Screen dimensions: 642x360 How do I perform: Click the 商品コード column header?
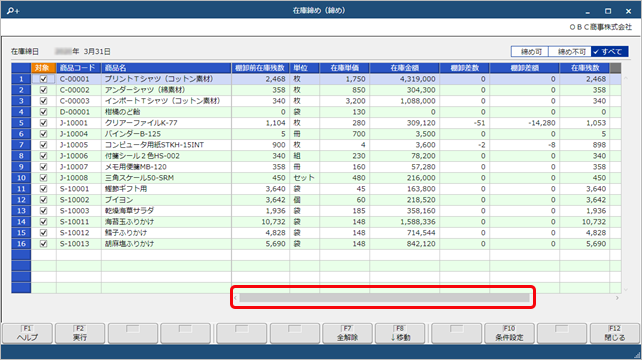[79, 68]
